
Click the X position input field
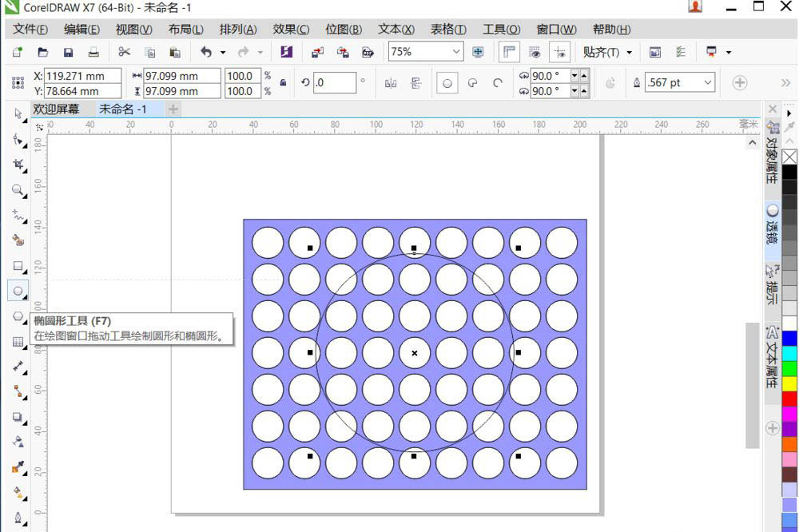tap(82, 76)
